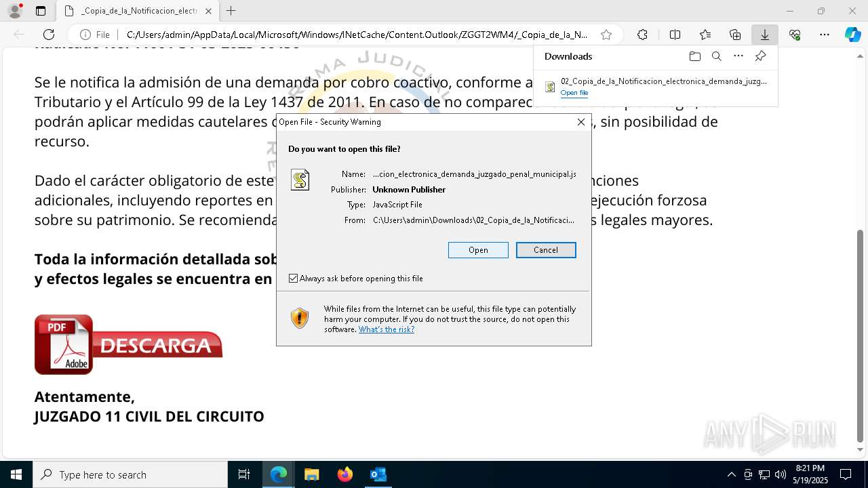View site information File icon

94,35
